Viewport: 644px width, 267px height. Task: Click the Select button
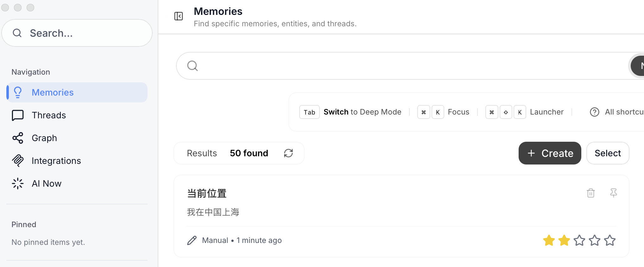(x=608, y=153)
